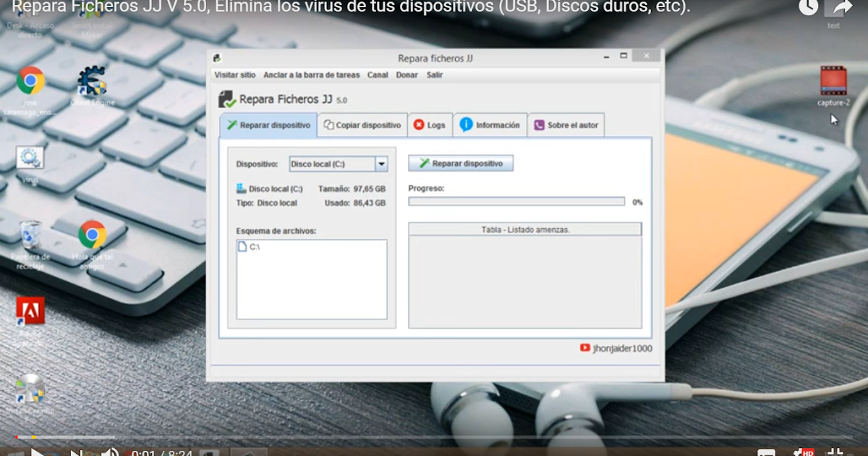Open the 'virus' desktop shortcut
This screenshot has width=868, height=456.
click(29, 158)
